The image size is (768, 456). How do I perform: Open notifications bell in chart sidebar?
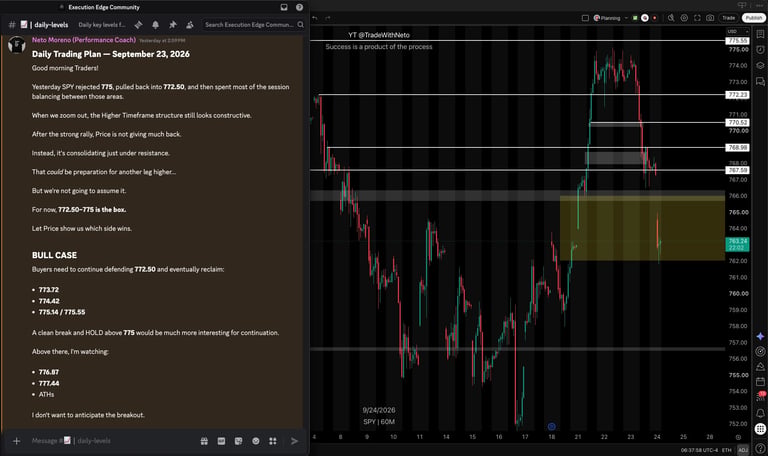[760, 413]
